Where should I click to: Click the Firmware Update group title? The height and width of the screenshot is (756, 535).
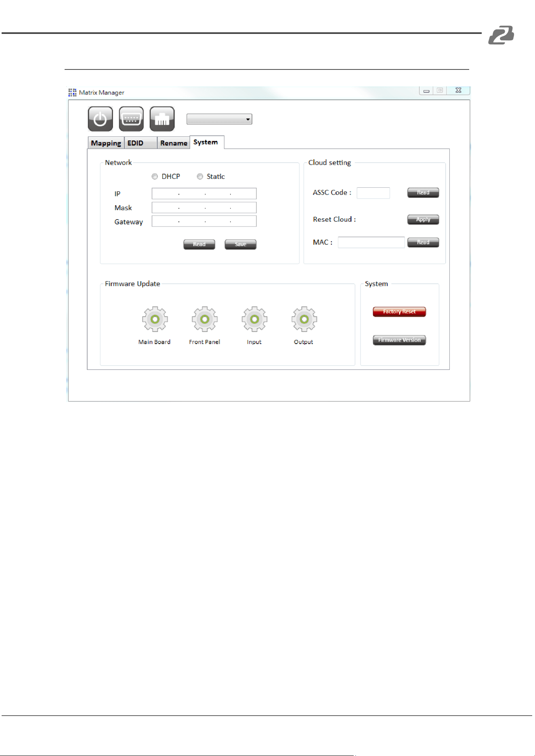pyautogui.click(x=132, y=284)
